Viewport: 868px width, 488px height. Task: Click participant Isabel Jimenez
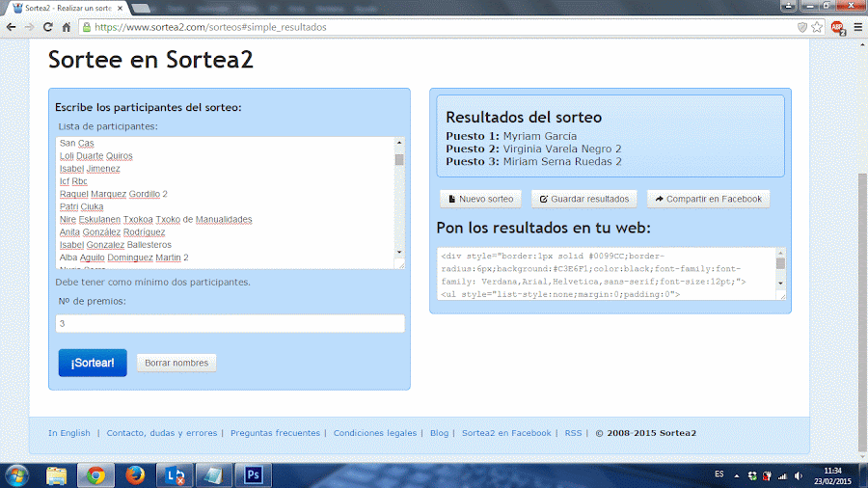point(90,169)
